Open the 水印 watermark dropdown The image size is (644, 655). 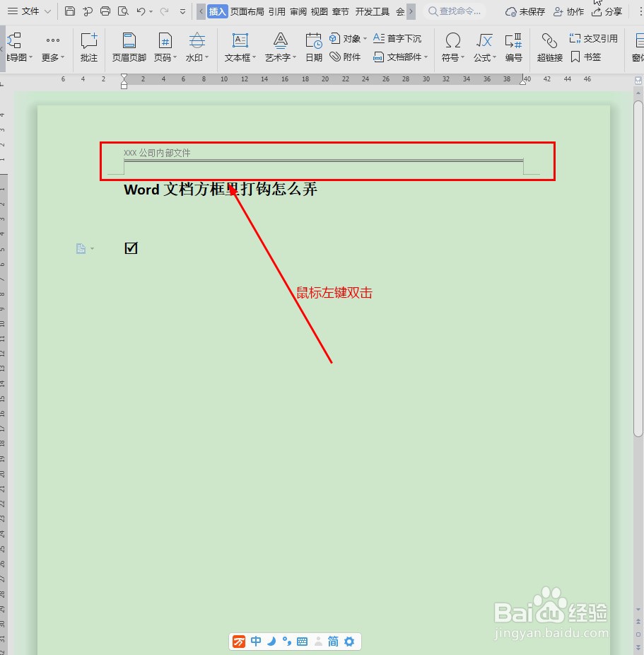point(197,47)
